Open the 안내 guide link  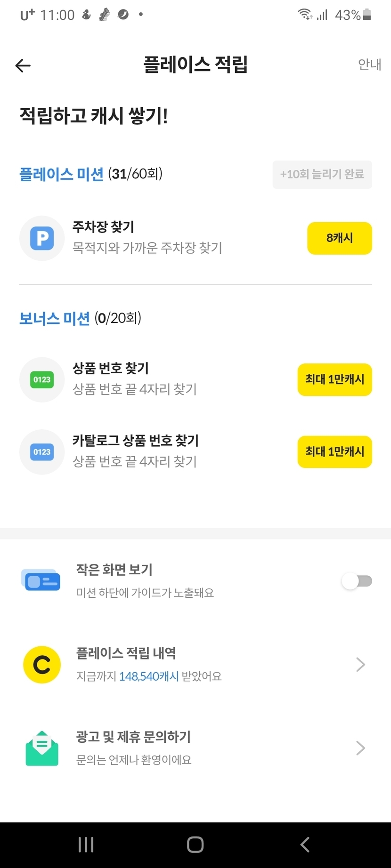[x=369, y=64]
